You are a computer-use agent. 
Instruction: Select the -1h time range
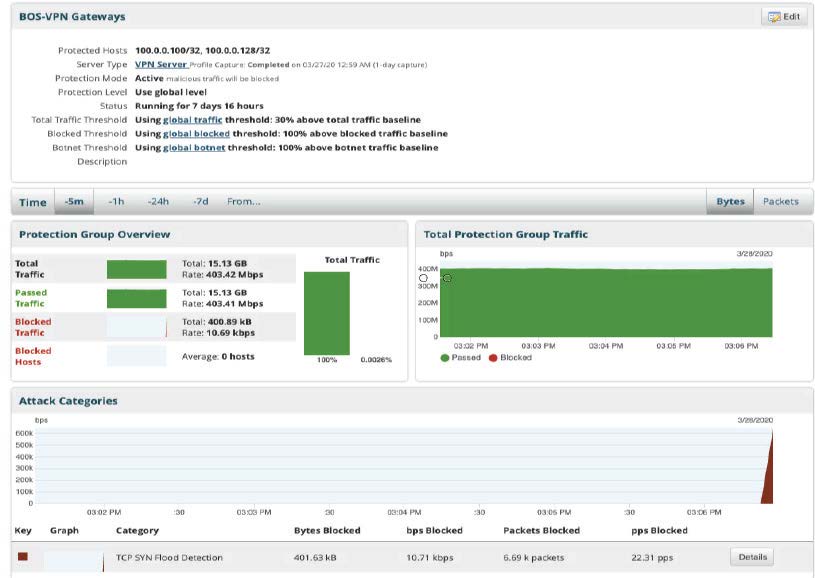116,201
